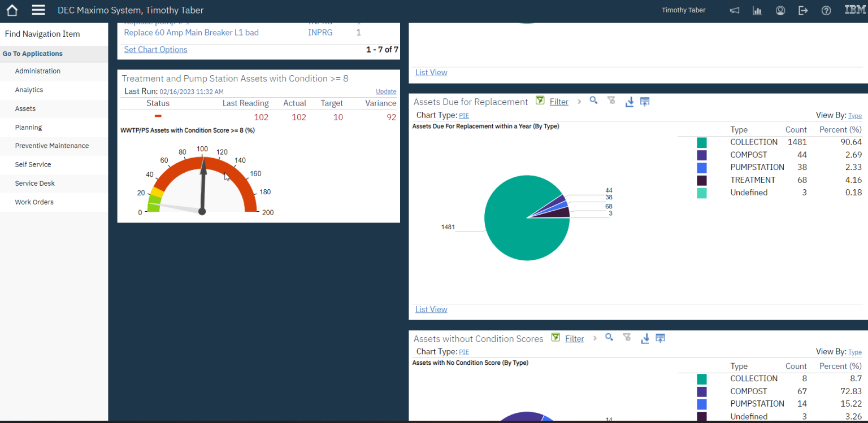868x423 pixels.
Task: Open the user profile icon
Action: click(x=780, y=11)
